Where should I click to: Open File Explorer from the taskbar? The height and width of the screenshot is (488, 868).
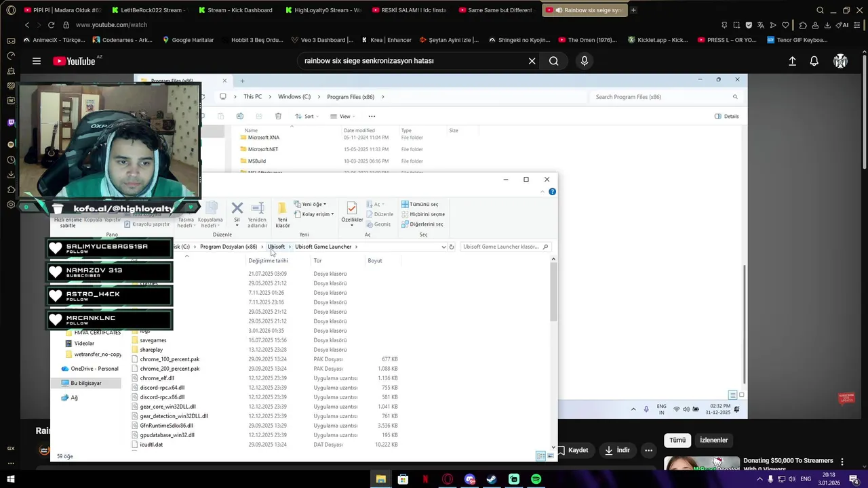(381, 479)
